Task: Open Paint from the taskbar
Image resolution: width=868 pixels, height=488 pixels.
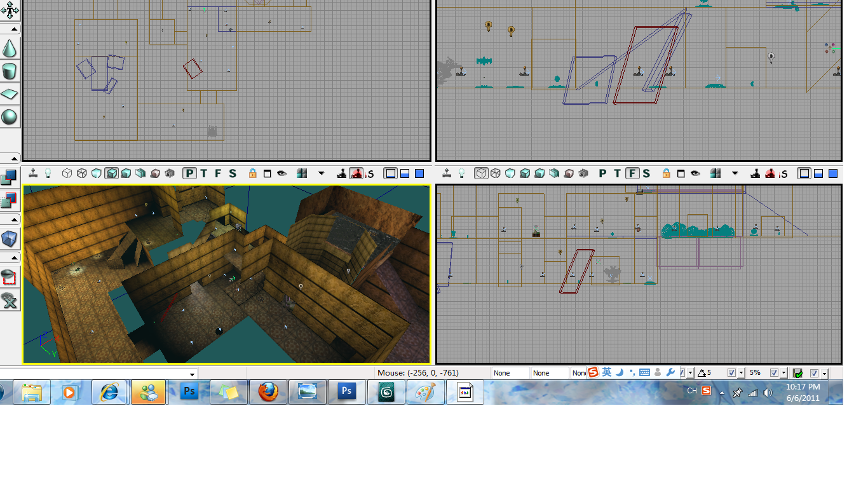Action: coord(425,392)
